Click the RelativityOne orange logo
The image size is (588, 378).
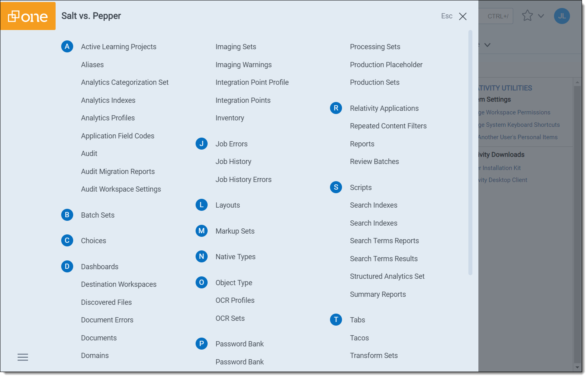28,16
